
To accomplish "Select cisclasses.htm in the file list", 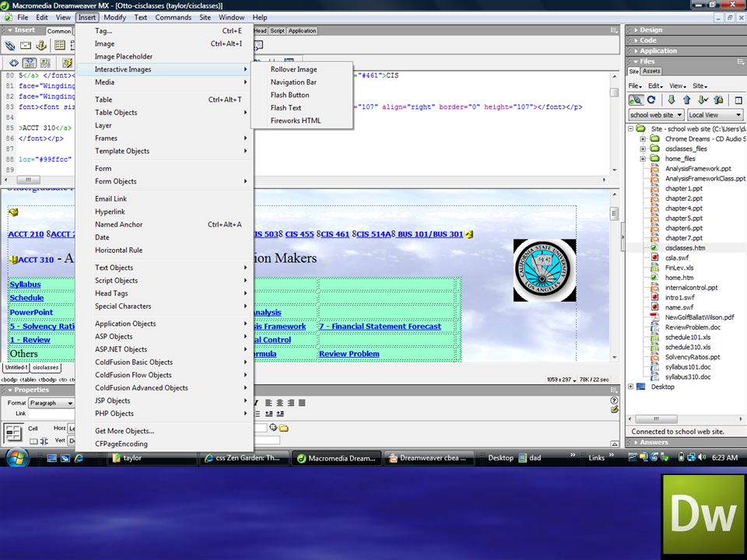I will pos(685,247).
